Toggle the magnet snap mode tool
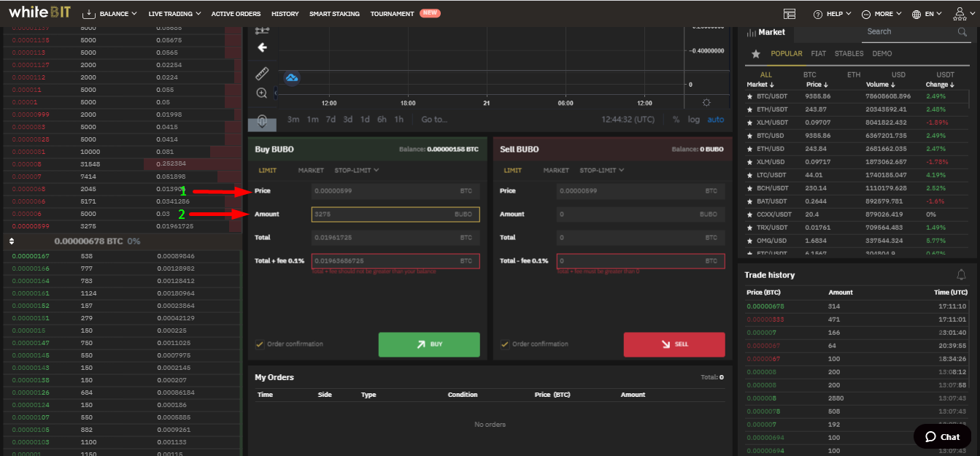 coord(262,121)
